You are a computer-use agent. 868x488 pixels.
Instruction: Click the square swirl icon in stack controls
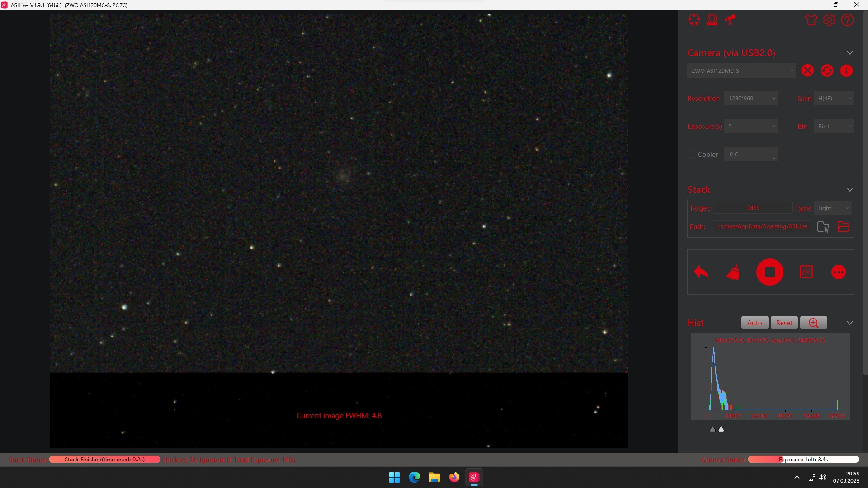806,272
